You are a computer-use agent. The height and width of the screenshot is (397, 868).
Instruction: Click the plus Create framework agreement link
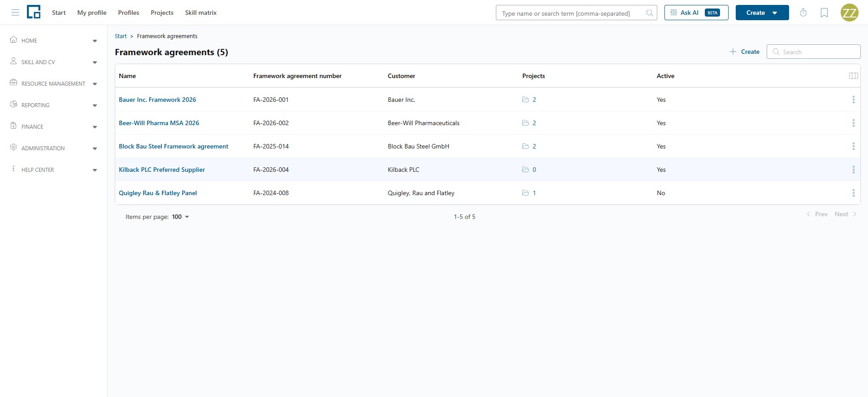pos(744,52)
